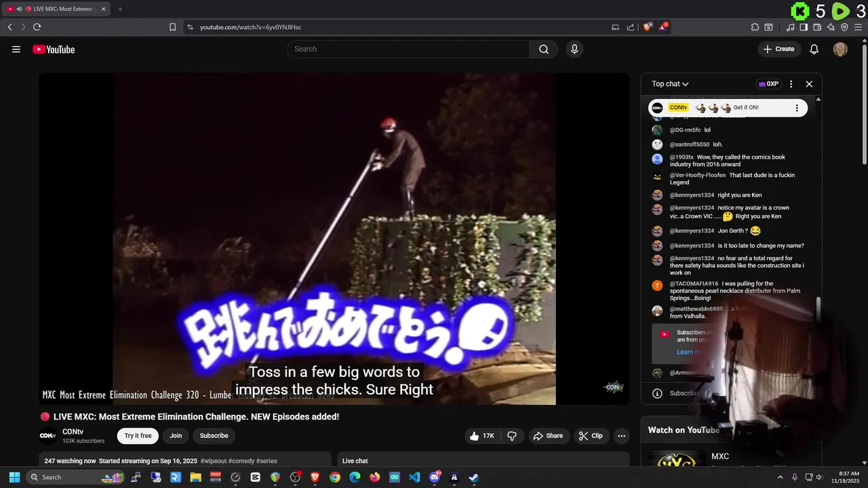Click CONtv channel avatar under video
Screen dimensions: 868x488
pos(47,436)
